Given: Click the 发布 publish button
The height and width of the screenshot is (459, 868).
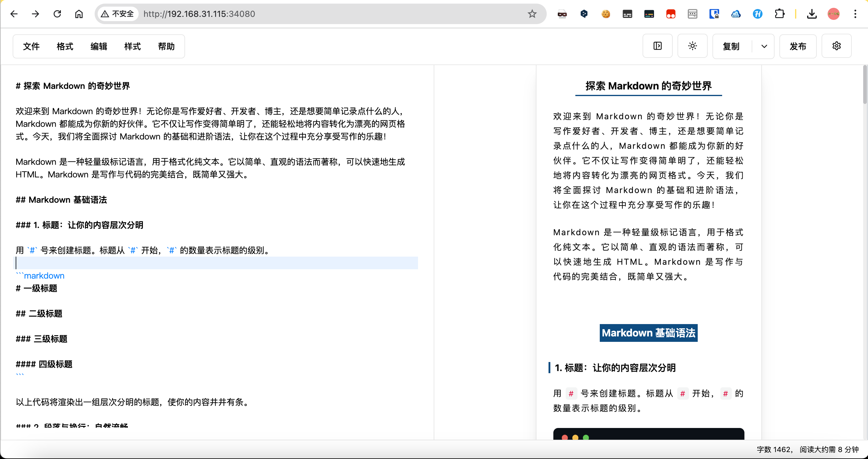Looking at the screenshot, I should coord(798,46).
